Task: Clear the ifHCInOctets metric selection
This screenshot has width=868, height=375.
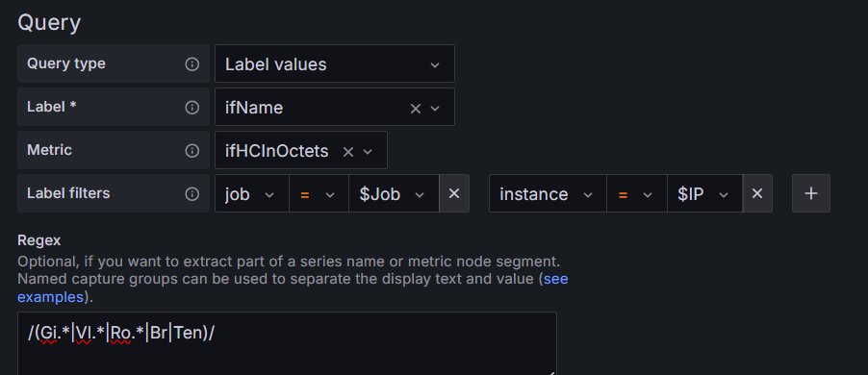Action: pos(347,152)
